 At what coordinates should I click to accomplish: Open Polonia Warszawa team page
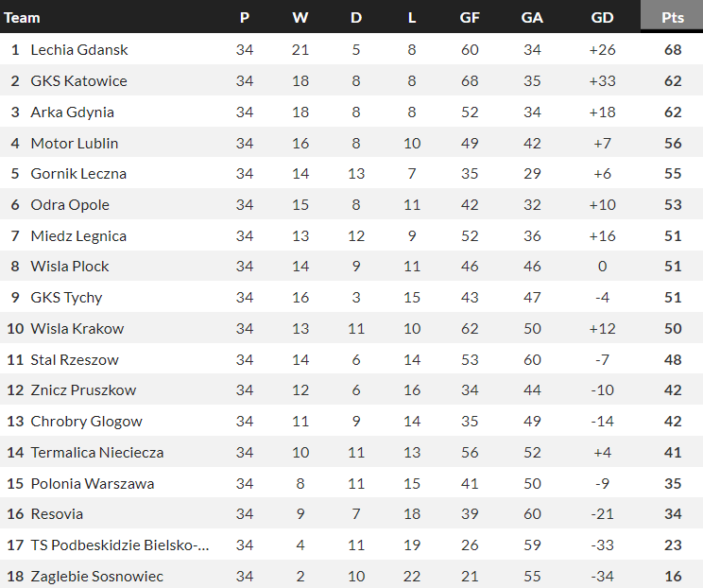pos(93,483)
